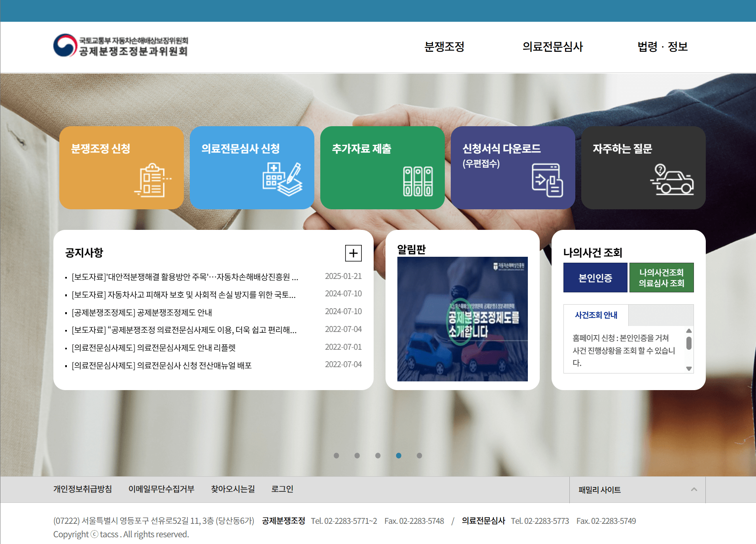Open the 법령 · 정보 menu
756x544 pixels.
coord(662,47)
